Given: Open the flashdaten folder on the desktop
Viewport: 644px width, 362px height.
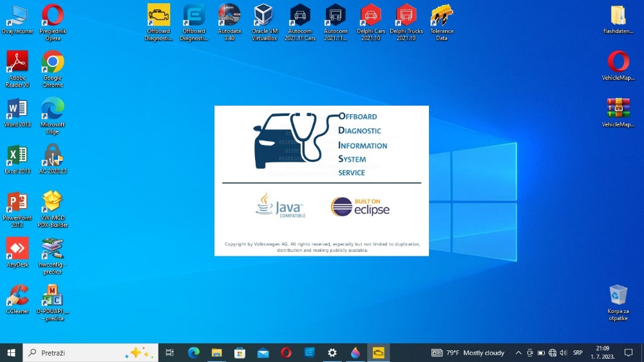Looking at the screenshot, I should point(618,19).
